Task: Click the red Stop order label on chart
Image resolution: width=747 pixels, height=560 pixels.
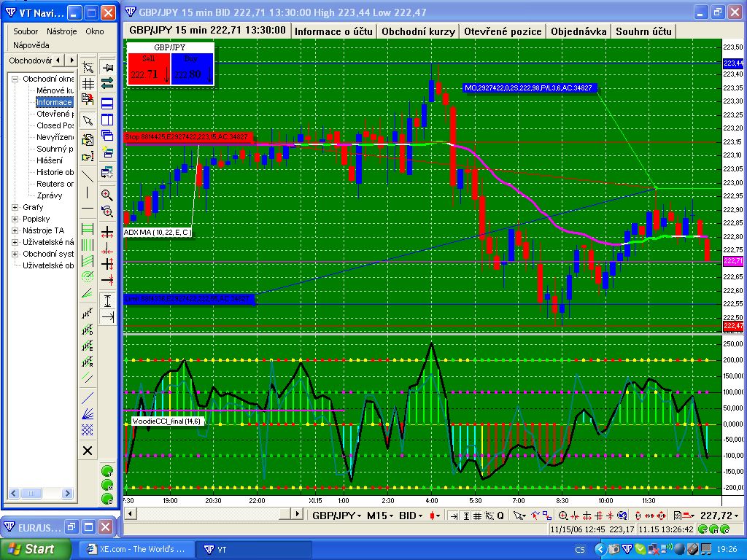Action: 188,137
